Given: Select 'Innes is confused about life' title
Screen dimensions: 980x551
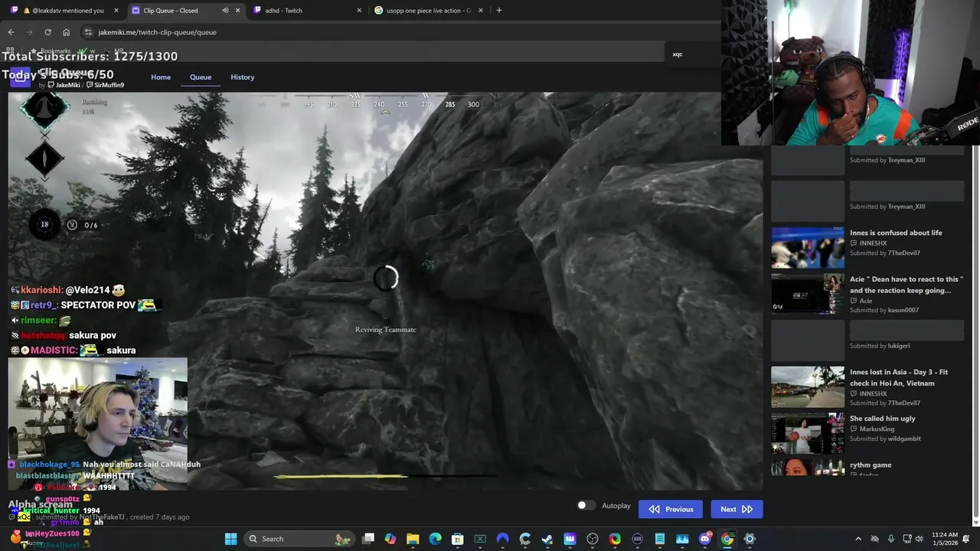Looking at the screenshot, I should click(x=896, y=233).
